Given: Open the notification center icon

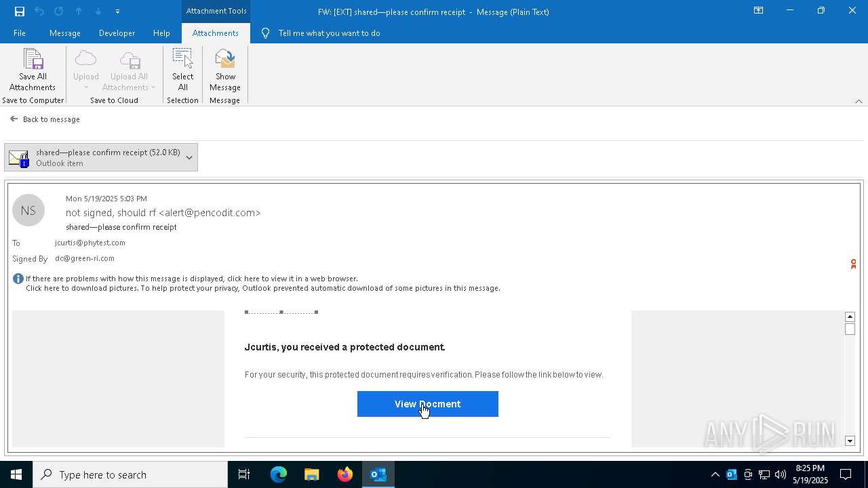Looking at the screenshot, I should click(846, 474).
